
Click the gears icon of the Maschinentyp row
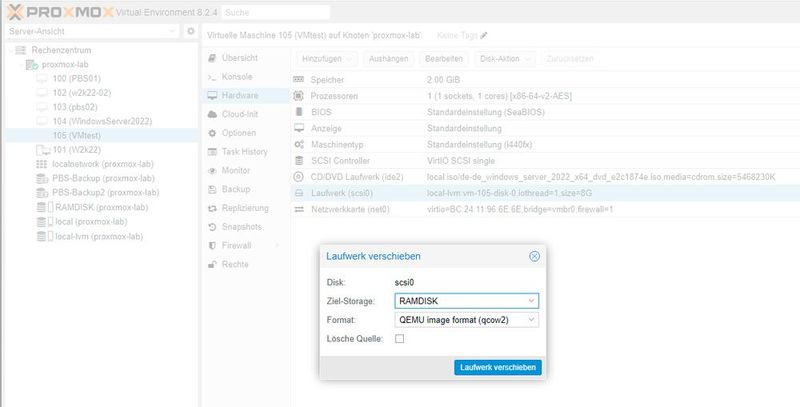pos(299,144)
